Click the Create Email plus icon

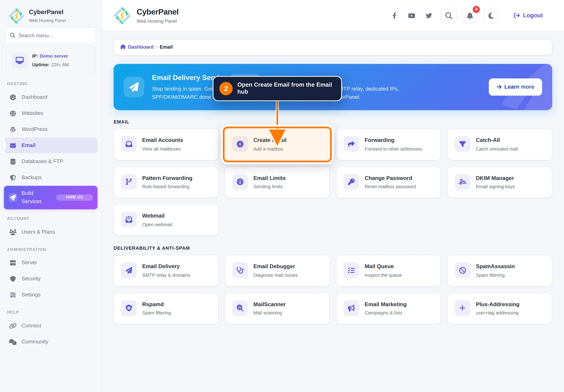pyautogui.click(x=240, y=144)
